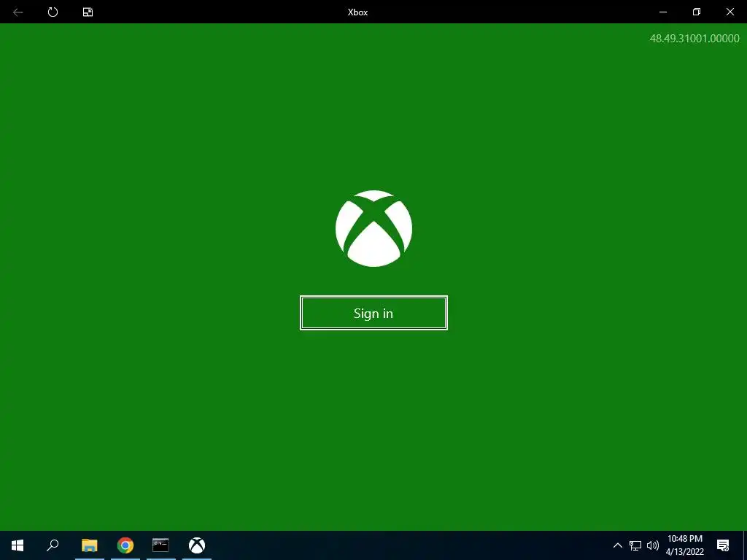The height and width of the screenshot is (560, 747).
Task: Click the Sign in button
Action: 373,313
